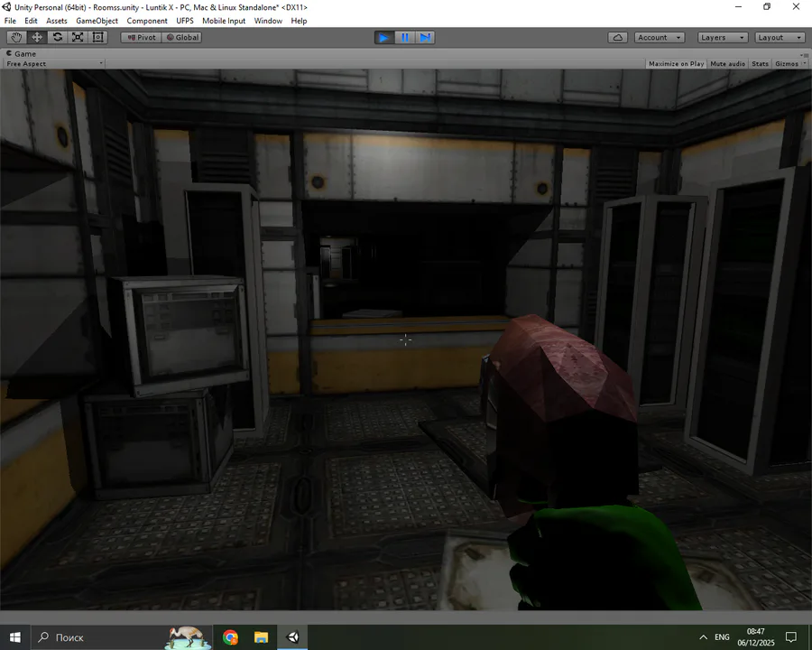Image resolution: width=812 pixels, height=650 pixels.
Task: Click the search highlight bird image
Action: coord(189,637)
